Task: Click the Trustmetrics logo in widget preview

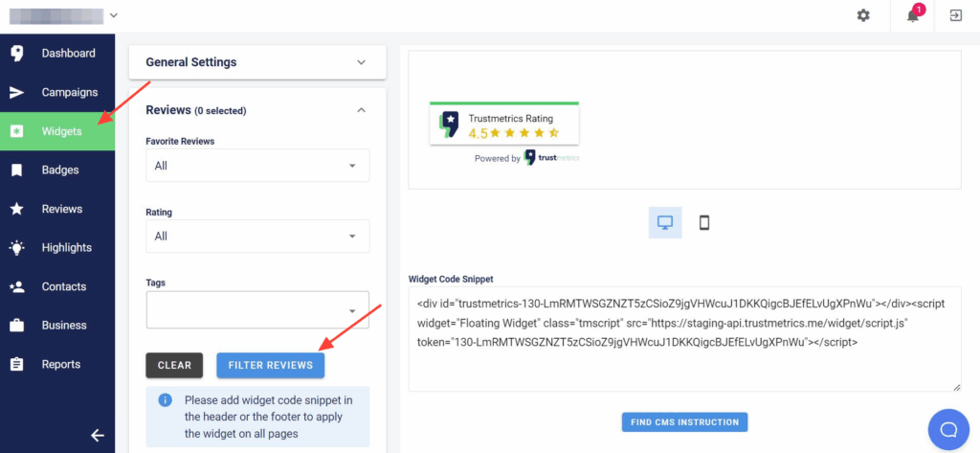Action: coord(449,124)
